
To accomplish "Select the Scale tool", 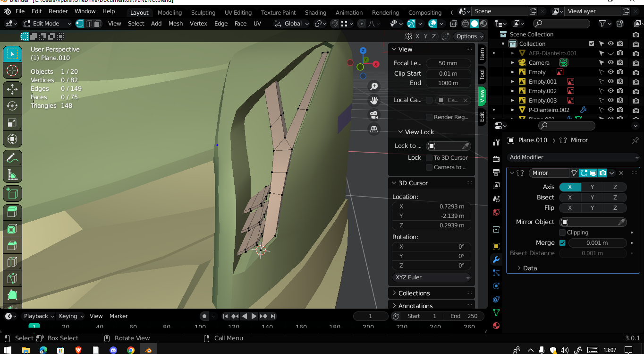I will point(12,122).
